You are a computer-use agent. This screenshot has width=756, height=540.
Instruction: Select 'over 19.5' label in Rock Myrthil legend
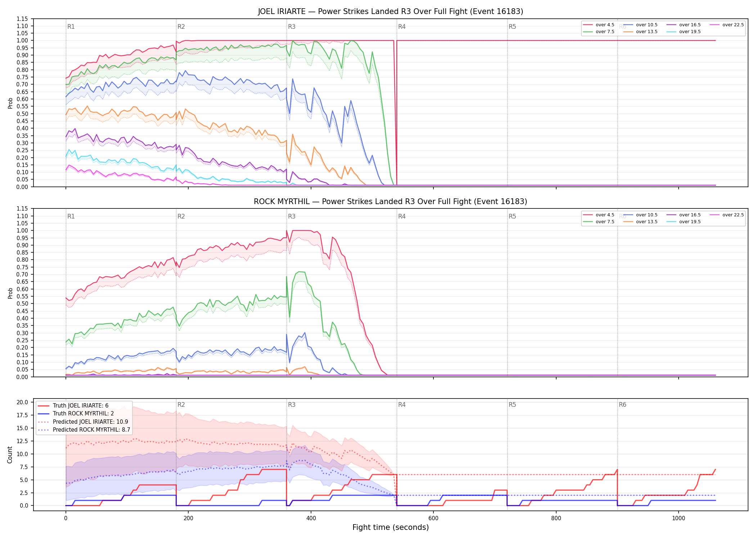point(690,222)
